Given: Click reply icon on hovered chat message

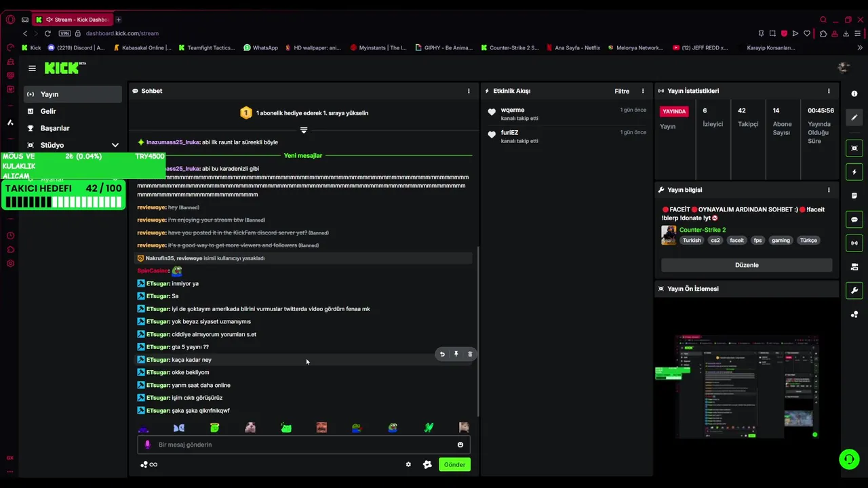Looking at the screenshot, I should [442, 354].
